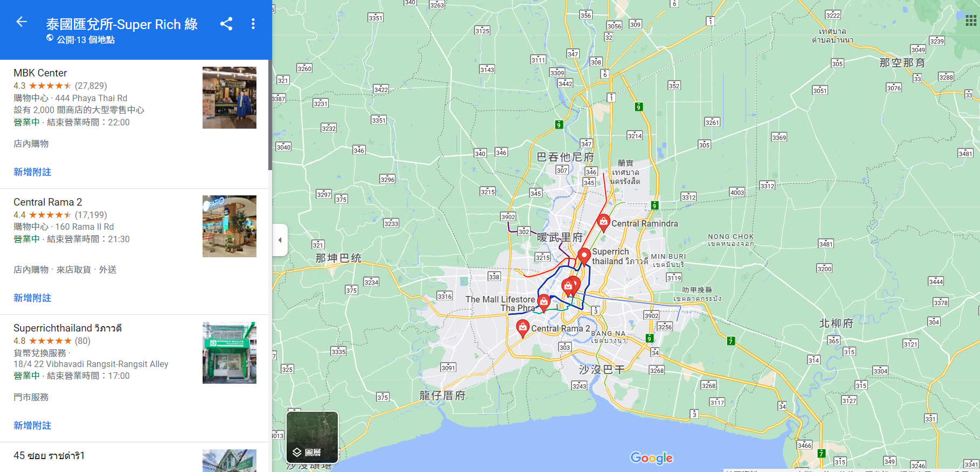Add a note under Superrichthailand listing

32,426
